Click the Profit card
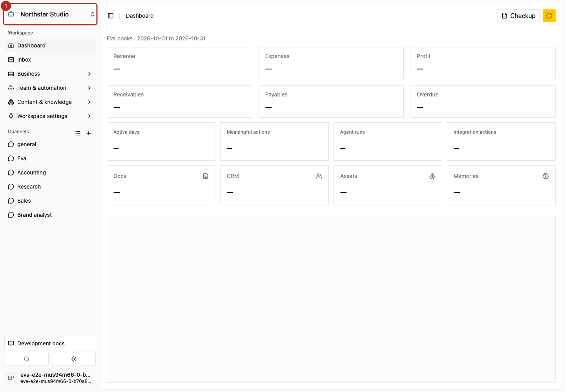 click(x=483, y=63)
